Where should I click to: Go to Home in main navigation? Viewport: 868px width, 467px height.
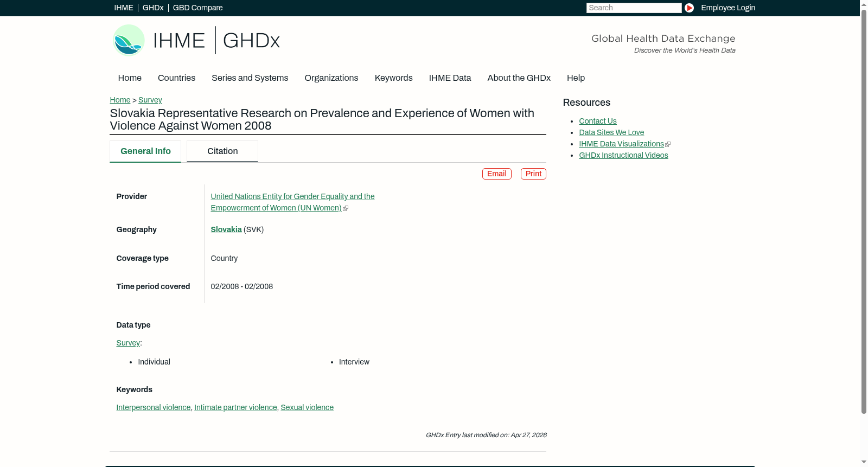point(130,78)
